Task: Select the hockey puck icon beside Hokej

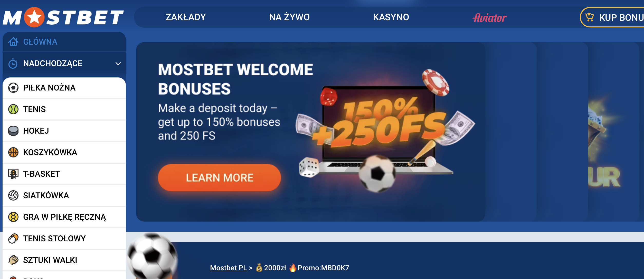Action: [x=13, y=131]
